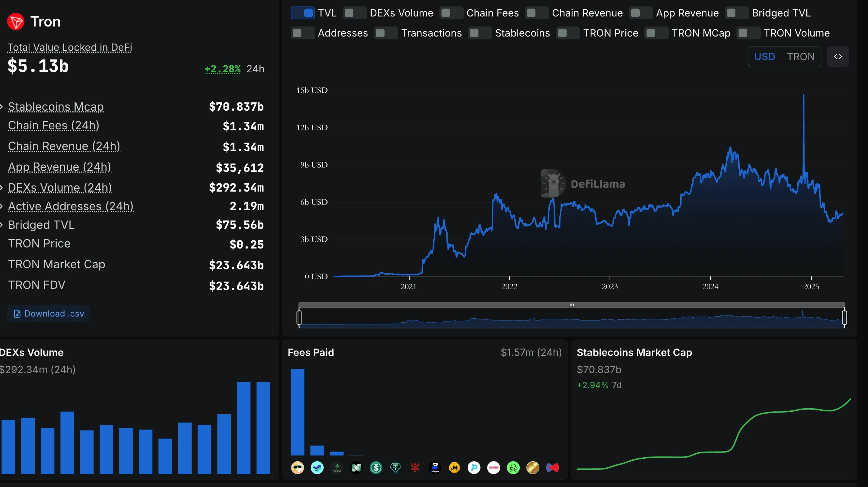Image resolution: width=868 pixels, height=487 pixels.
Task: Click the Tron logo icon
Action: [x=16, y=21]
